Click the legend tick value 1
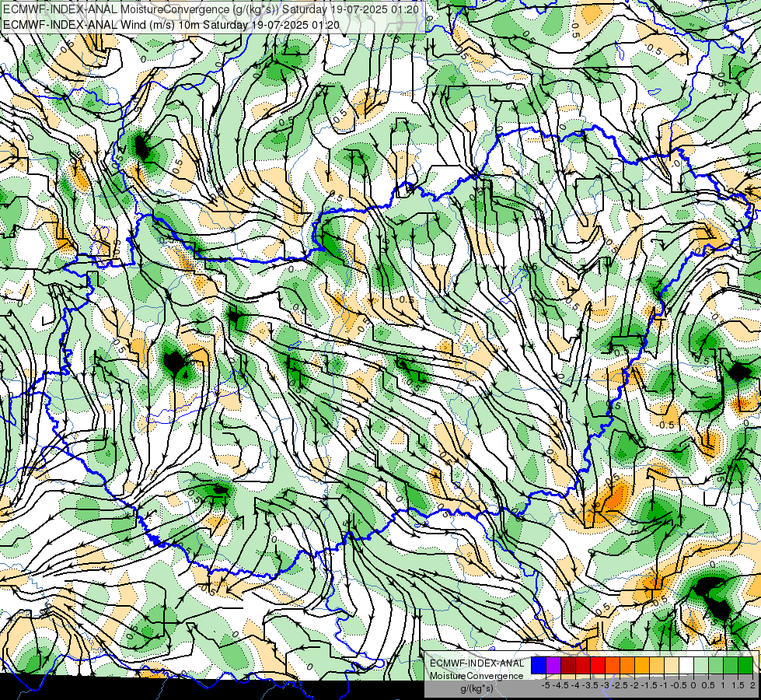This screenshot has width=761, height=700. point(723,685)
